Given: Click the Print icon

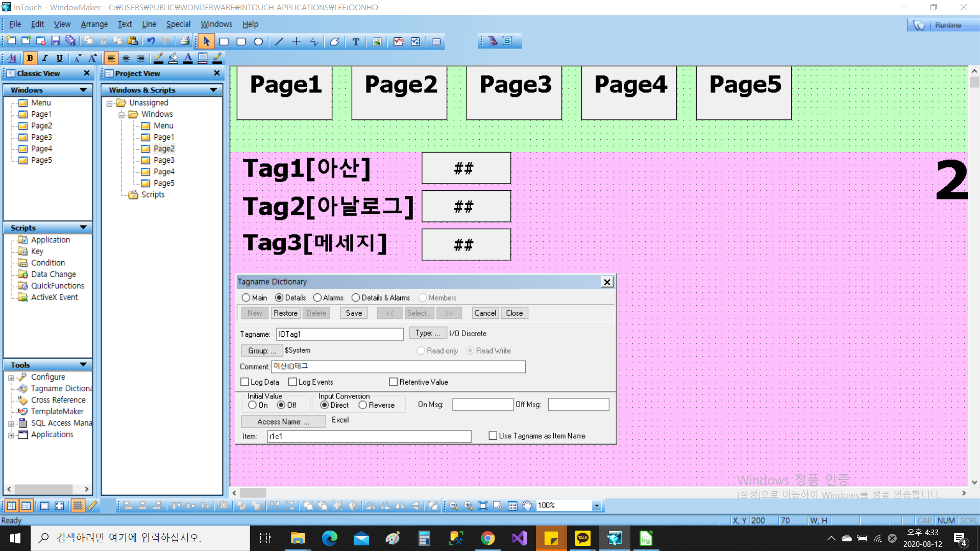Looking at the screenshot, I should [x=185, y=41].
